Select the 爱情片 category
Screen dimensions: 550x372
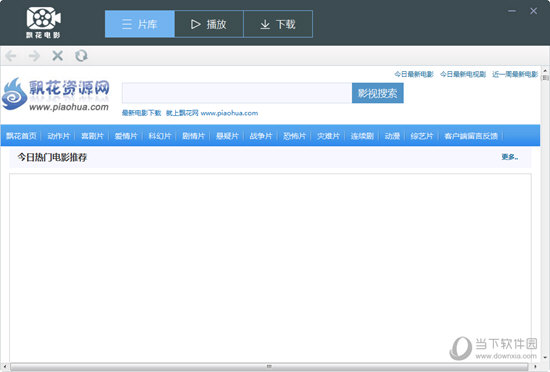(x=126, y=136)
